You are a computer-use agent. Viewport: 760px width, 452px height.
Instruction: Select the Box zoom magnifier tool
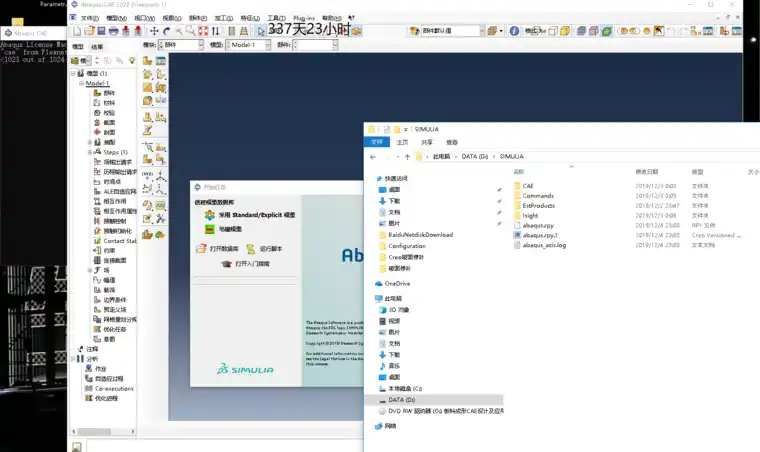click(x=190, y=31)
